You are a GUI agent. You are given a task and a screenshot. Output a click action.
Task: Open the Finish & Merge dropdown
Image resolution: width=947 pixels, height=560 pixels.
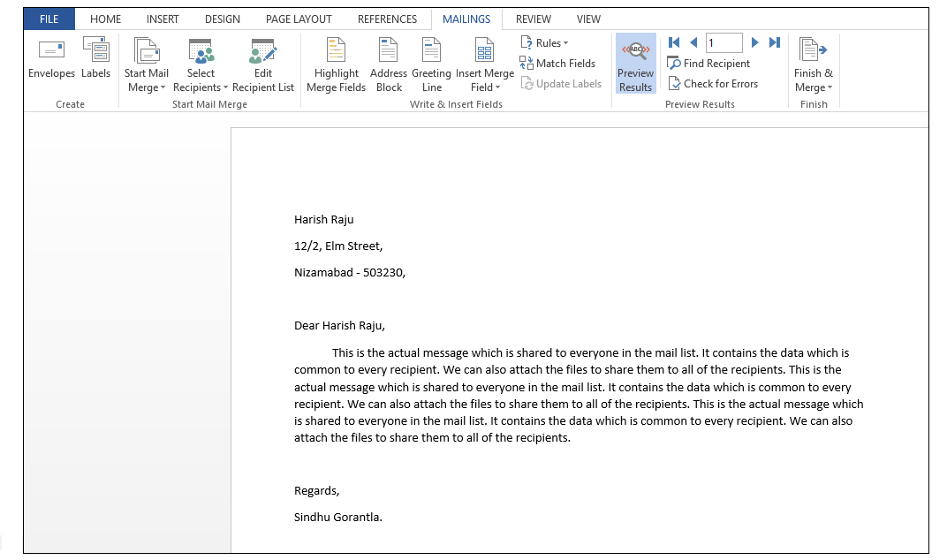(813, 64)
